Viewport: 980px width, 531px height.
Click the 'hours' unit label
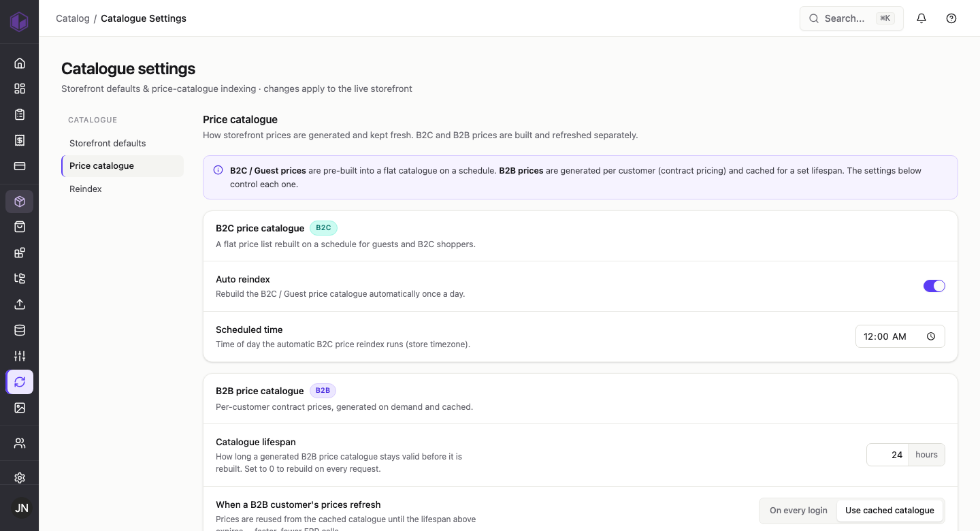(x=927, y=455)
